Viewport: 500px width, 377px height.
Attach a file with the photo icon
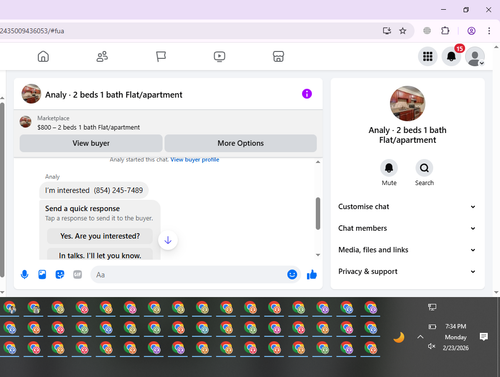point(42,275)
